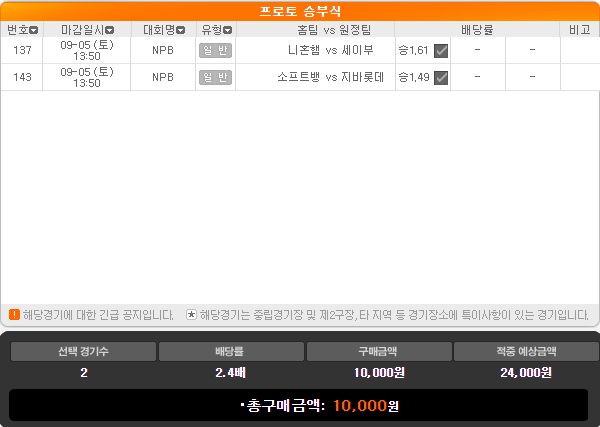This screenshot has height=427, width=600.
Task: Click the 총구매금액 10,000원 total bar
Action: [298, 405]
